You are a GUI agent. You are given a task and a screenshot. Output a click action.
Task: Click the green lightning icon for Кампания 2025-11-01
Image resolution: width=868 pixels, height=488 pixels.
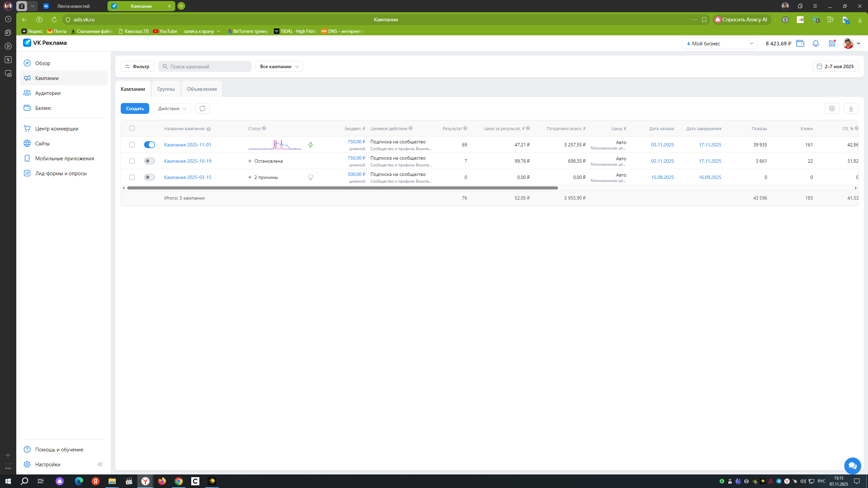(310, 145)
